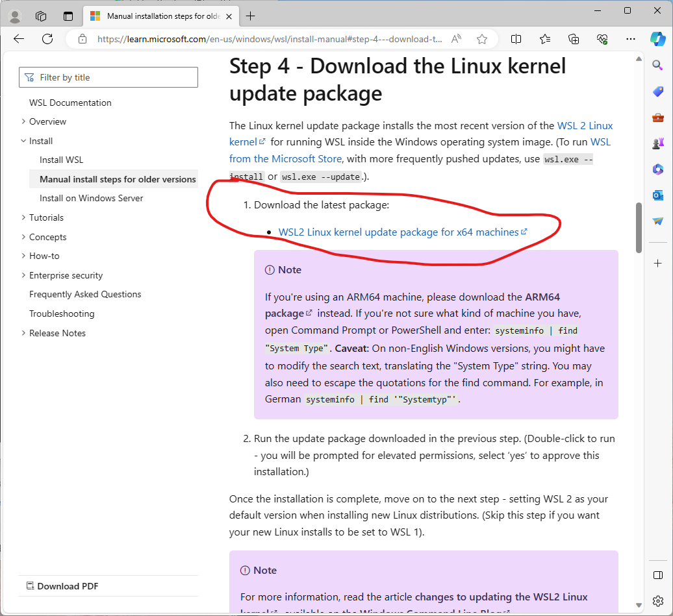Open Edge settings menu via ellipsis

[x=630, y=39]
